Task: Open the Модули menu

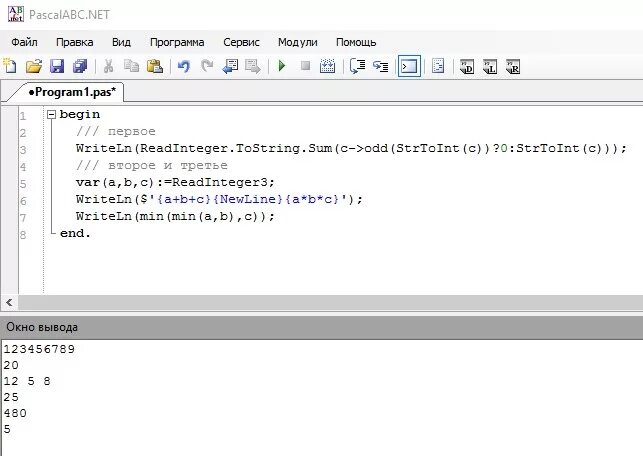Action: pyautogui.click(x=298, y=42)
